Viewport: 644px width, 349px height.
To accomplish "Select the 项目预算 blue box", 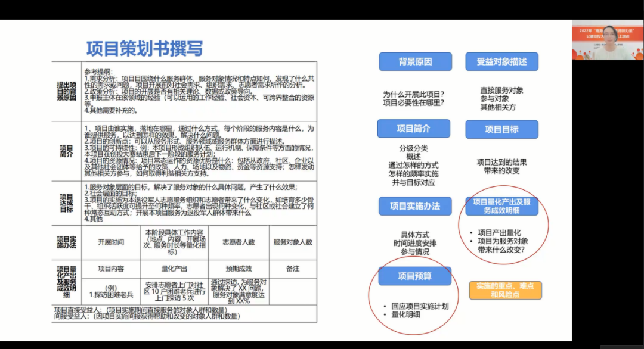I will coord(414,276).
